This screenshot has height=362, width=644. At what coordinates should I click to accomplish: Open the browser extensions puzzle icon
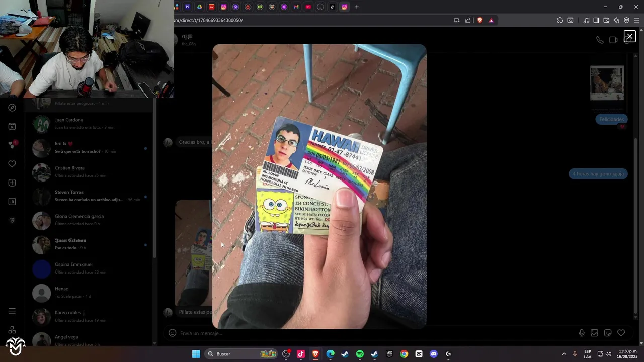pos(560,20)
